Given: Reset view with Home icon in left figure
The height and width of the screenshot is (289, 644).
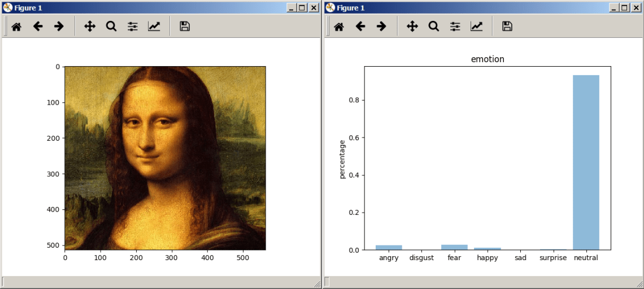Looking at the screenshot, I should (x=16, y=27).
